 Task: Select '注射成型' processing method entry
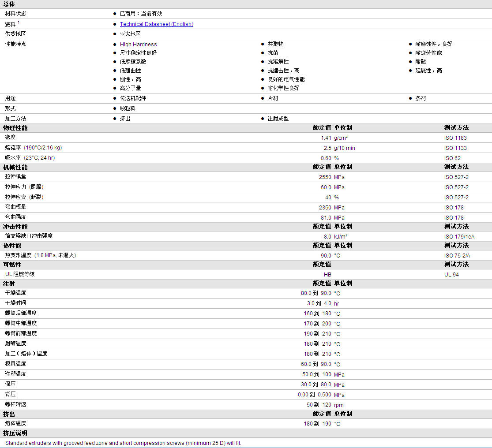[x=278, y=119]
